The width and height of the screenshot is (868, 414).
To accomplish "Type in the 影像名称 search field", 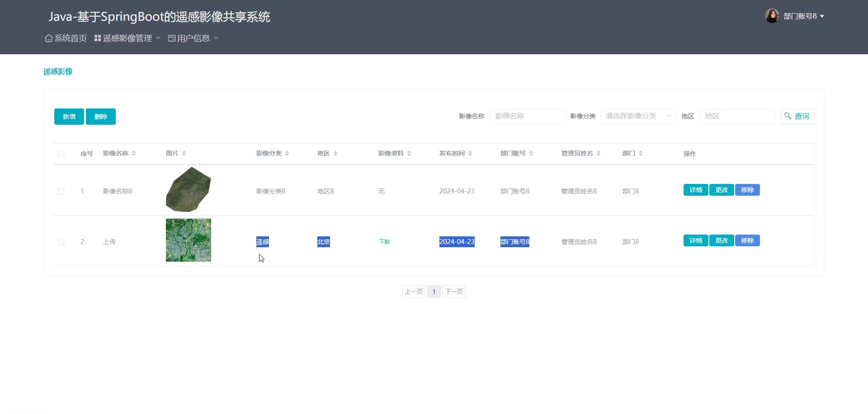I will pyautogui.click(x=527, y=116).
